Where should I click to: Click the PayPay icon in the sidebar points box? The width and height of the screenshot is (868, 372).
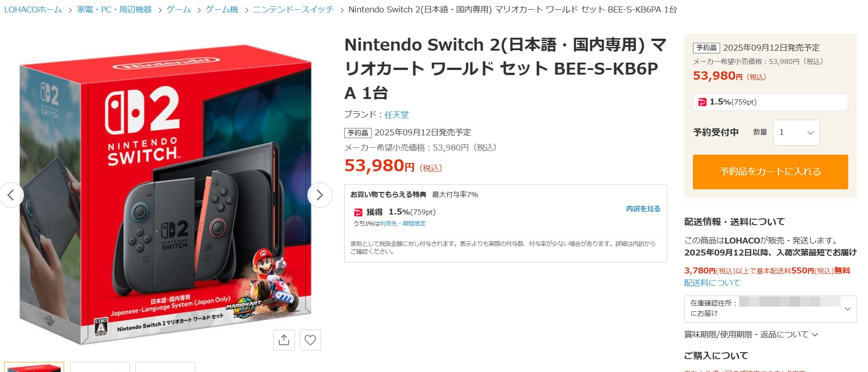702,102
